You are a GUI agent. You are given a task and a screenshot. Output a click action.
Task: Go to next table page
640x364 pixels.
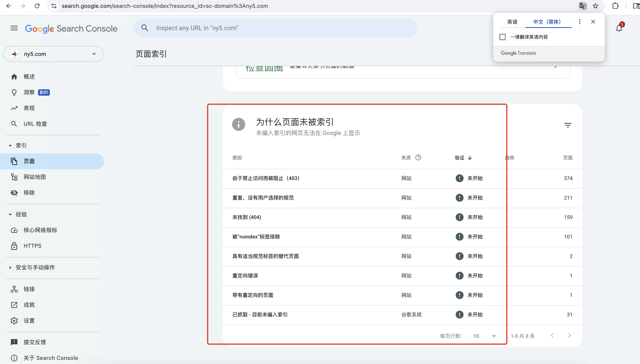570,335
